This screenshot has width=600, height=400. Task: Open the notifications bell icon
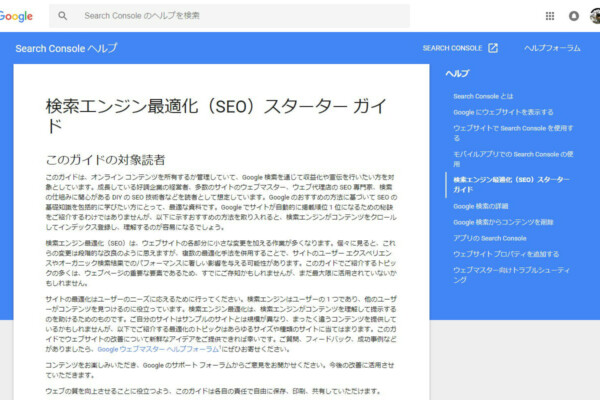tap(574, 16)
